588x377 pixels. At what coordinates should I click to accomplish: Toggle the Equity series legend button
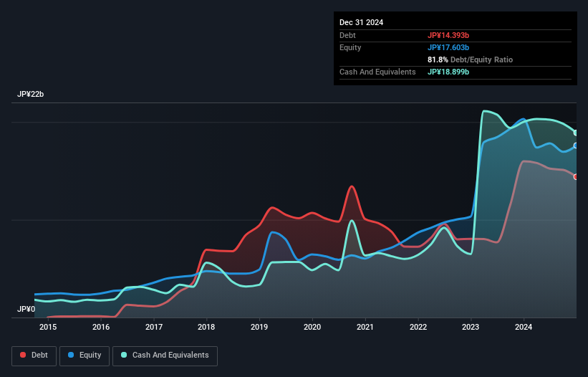click(x=85, y=355)
